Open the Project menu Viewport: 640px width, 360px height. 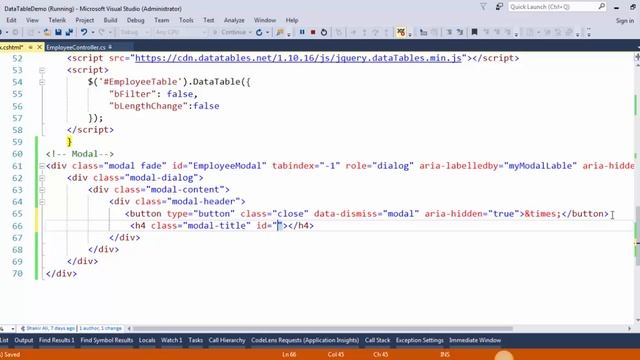[x=84, y=20]
